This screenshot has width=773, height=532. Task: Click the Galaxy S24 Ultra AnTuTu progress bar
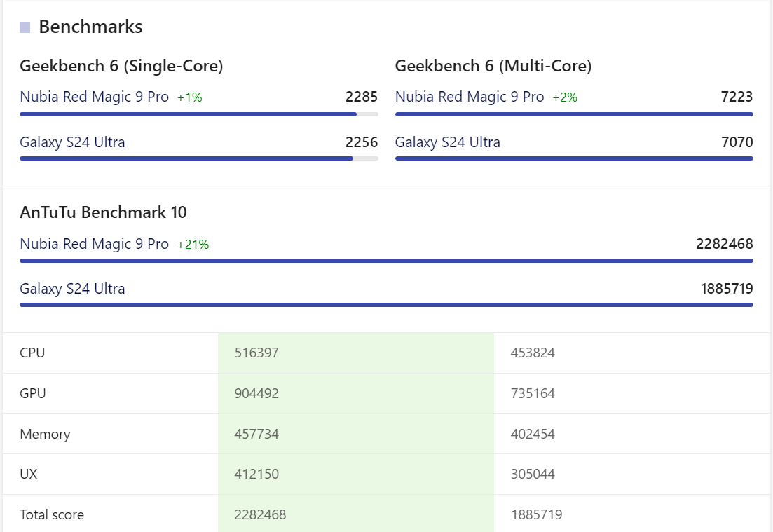[x=387, y=305]
